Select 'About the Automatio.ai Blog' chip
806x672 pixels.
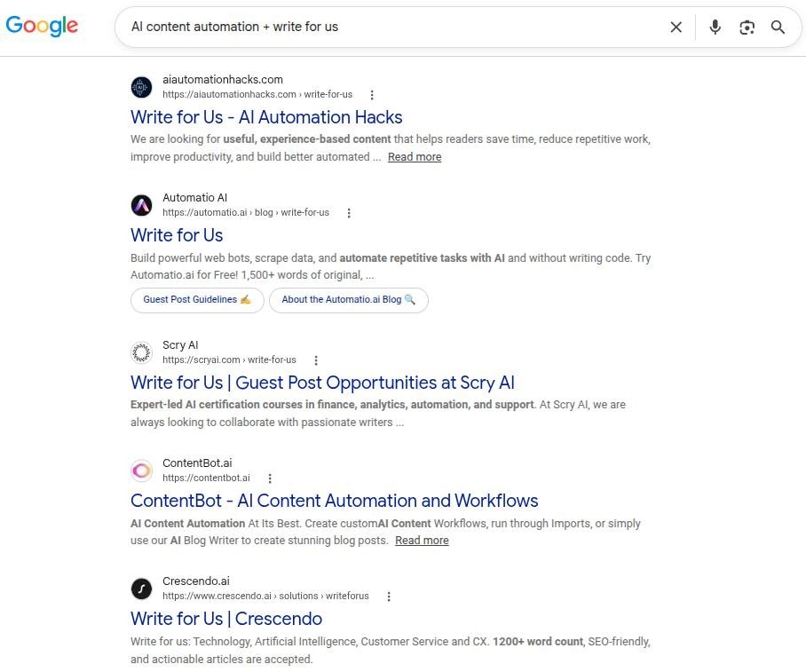click(349, 300)
